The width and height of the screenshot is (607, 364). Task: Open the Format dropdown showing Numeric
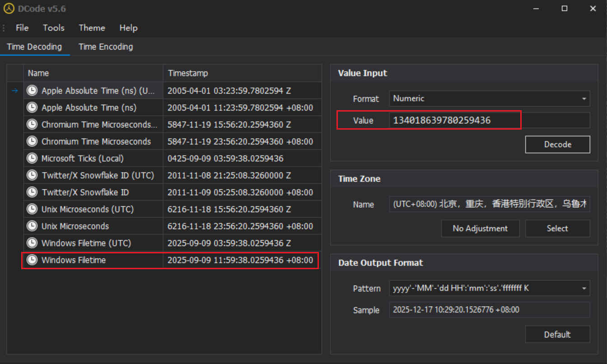[489, 98]
